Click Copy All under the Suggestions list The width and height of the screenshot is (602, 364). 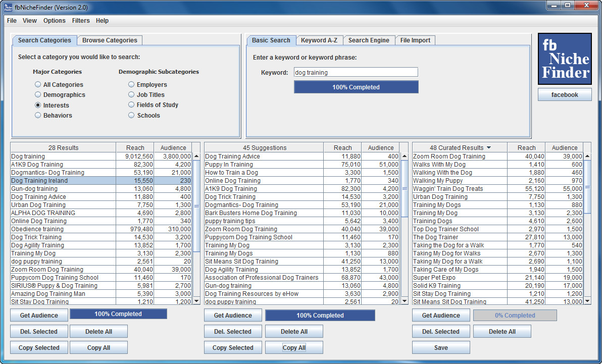[294, 347]
